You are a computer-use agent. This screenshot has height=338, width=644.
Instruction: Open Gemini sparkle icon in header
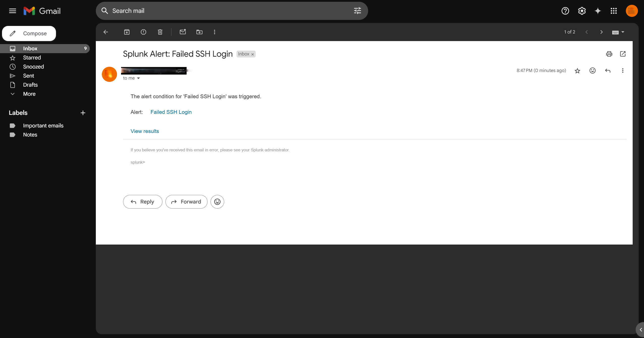click(598, 11)
